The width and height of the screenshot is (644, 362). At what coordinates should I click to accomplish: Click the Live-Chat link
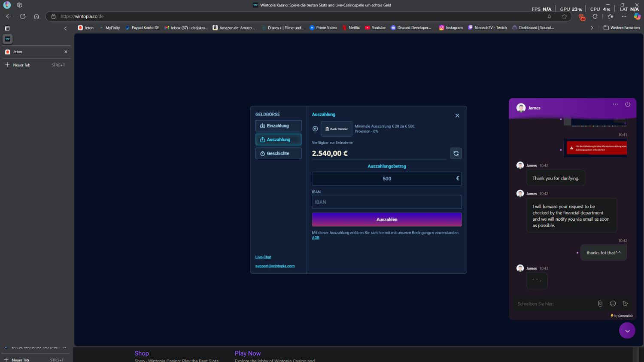263,257
